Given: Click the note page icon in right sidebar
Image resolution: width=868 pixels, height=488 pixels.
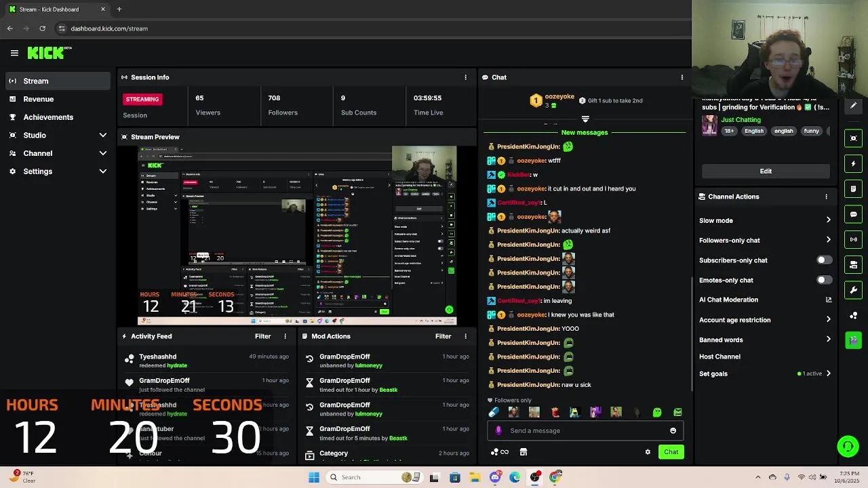Looking at the screenshot, I should pos(853,189).
